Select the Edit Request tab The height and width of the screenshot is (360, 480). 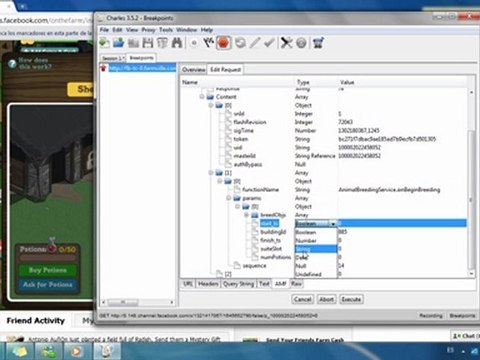(x=225, y=69)
